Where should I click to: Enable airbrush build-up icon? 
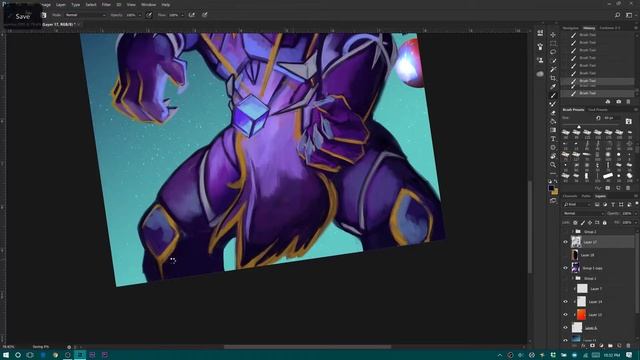(x=191, y=15)
